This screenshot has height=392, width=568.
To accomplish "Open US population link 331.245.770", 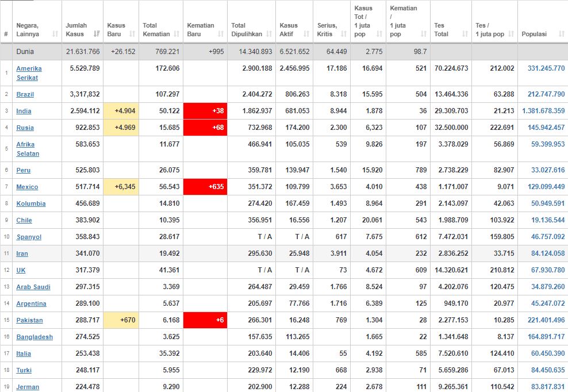I will coord(546,68).
